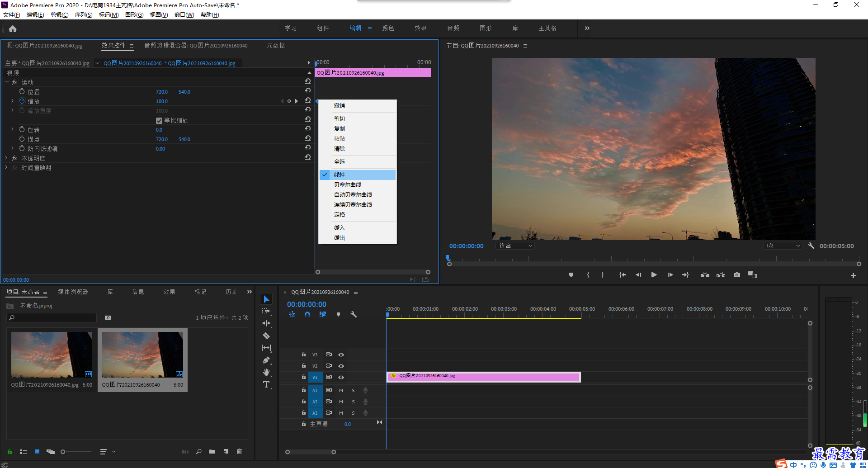The height and width of the screenshot is (468, 868).
Task: Expand the Scale property
Action: tap(13, 101)
